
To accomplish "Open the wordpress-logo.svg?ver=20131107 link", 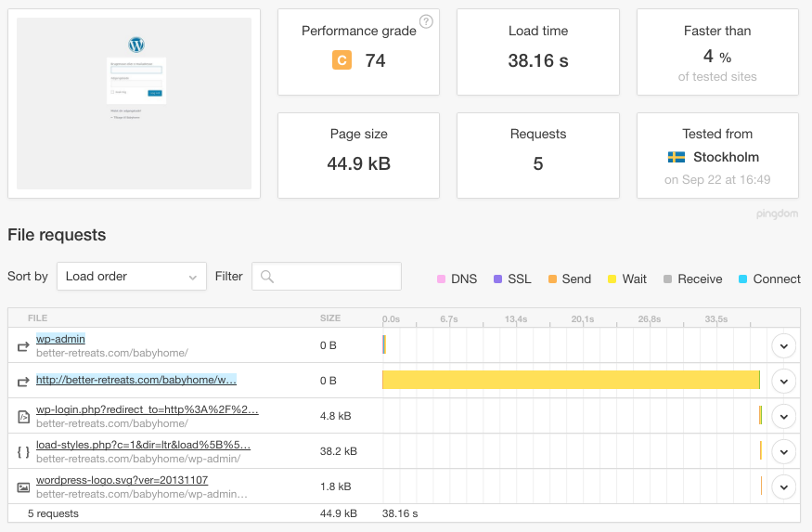I will [122, 480].
